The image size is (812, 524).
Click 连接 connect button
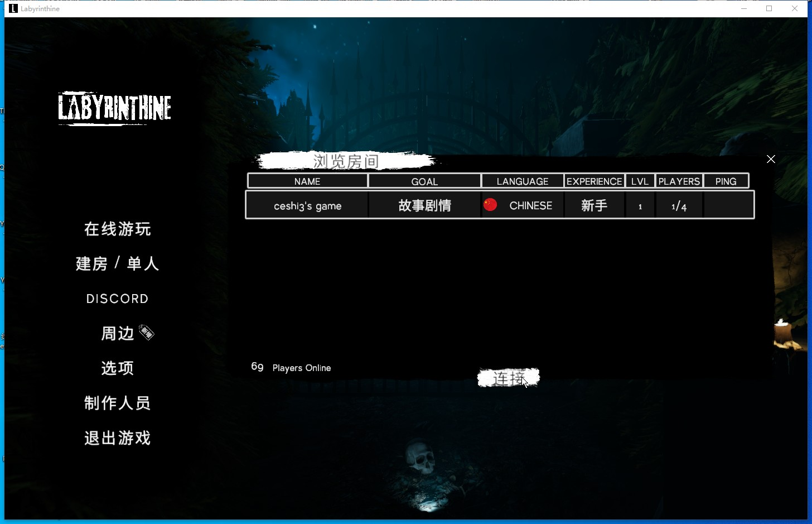pos(509,378)
